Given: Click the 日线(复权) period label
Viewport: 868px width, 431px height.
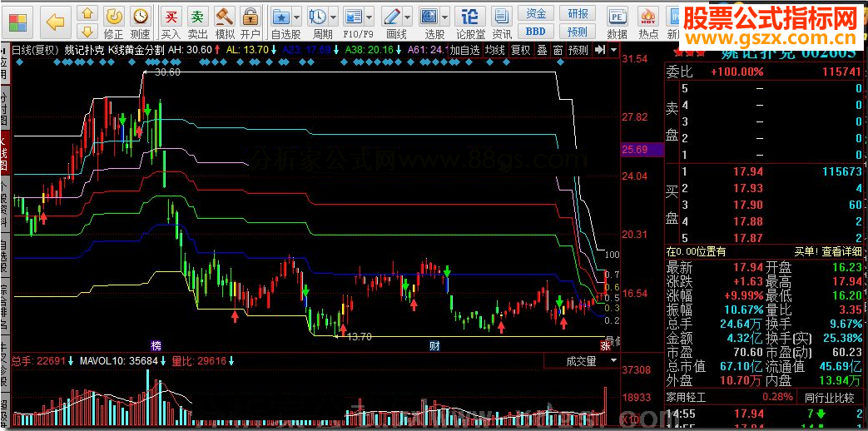Looking at the screenshot, I should click(36, 50).
